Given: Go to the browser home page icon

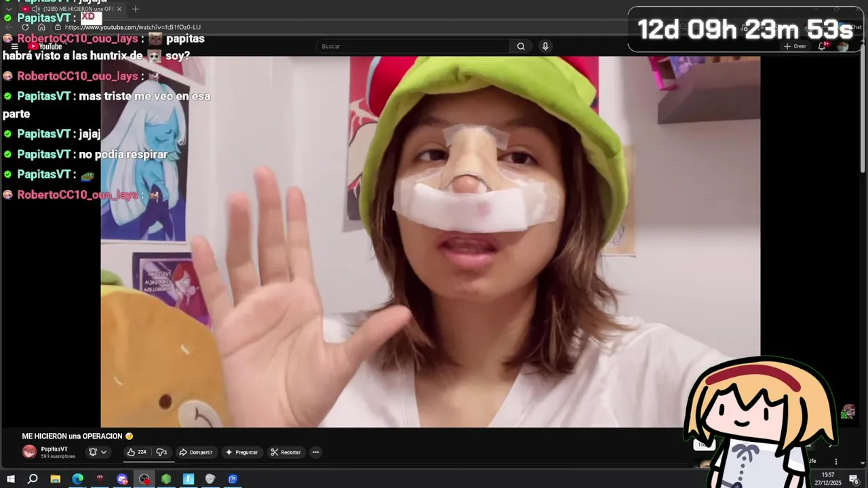Looking at the screenshot, I should point(41,27).
